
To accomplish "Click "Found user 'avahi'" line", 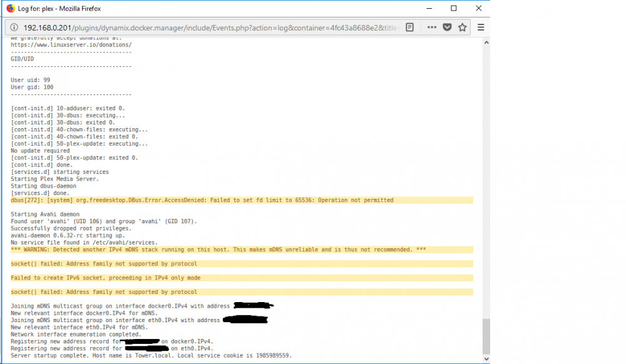I will click(104, 221).
